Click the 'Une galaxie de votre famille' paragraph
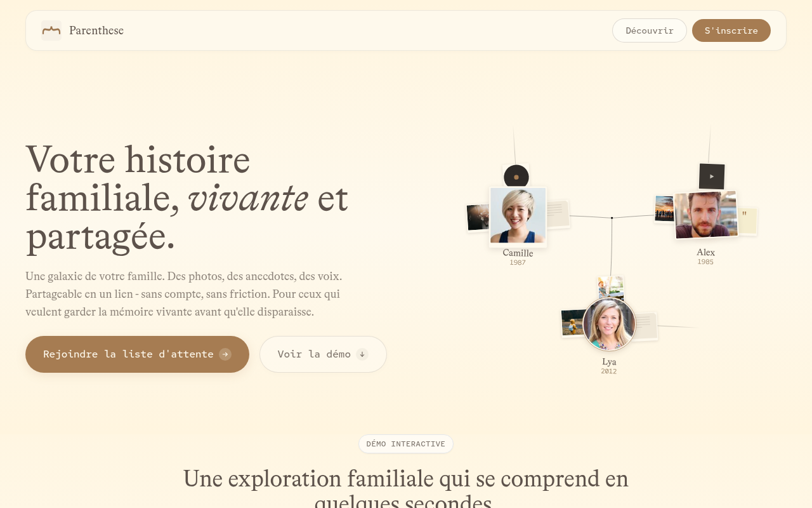812x508 pixels. point(184,294)
